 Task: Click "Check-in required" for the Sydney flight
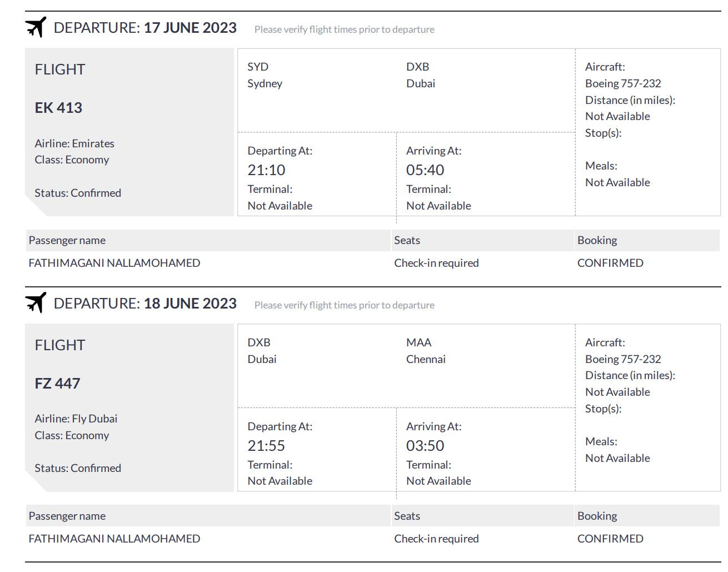436,263
